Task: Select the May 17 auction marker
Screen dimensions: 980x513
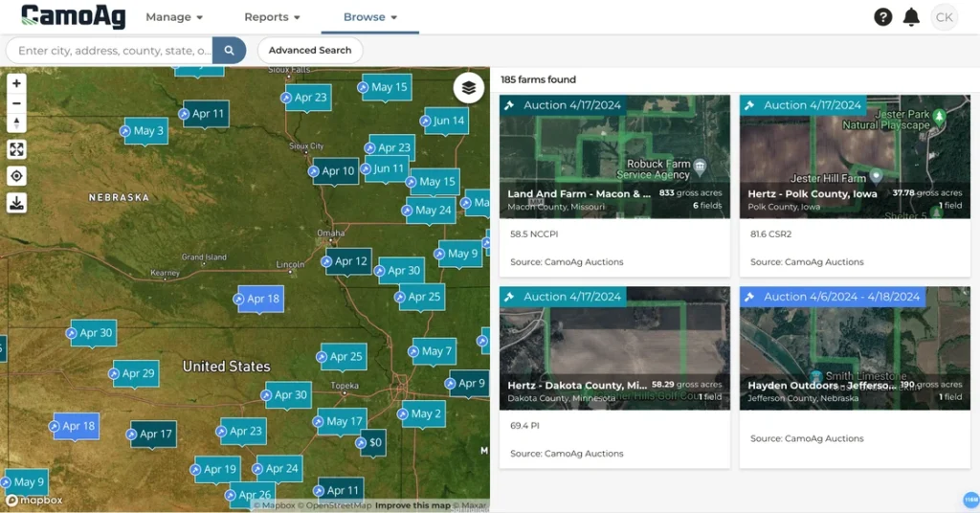Action: (x=341, y=422)
